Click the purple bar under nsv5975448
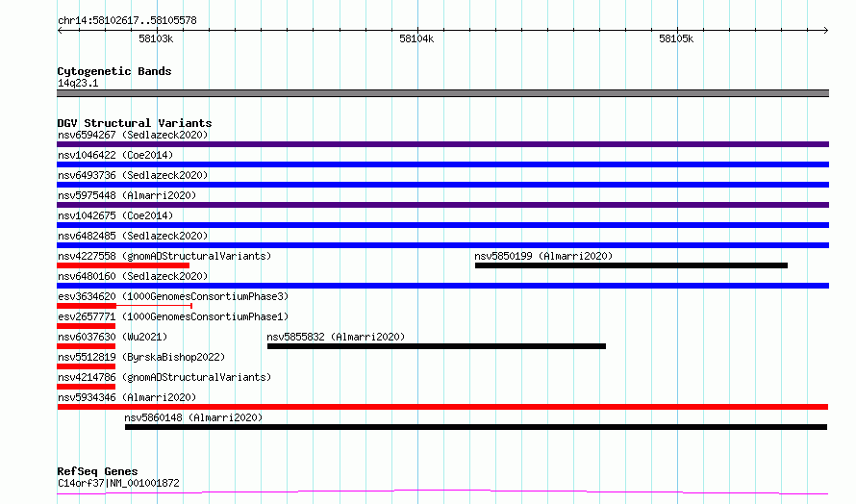The height and width of the screenshot is (504, 856). coord(442,205)
